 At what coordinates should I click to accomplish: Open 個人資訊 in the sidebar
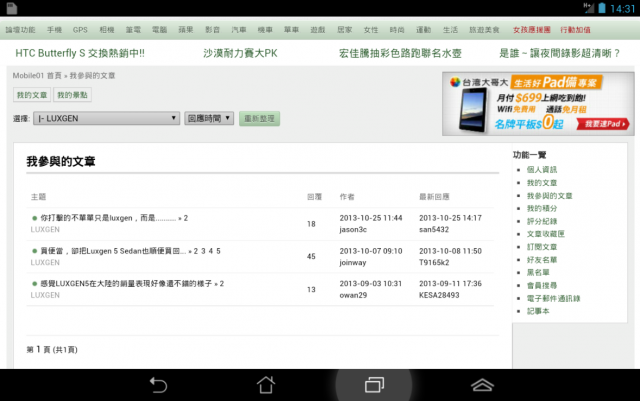pos(542,169)
